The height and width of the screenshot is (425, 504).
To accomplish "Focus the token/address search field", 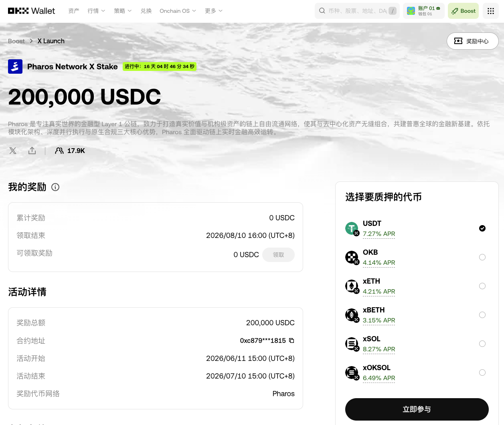I will point(357,11).
